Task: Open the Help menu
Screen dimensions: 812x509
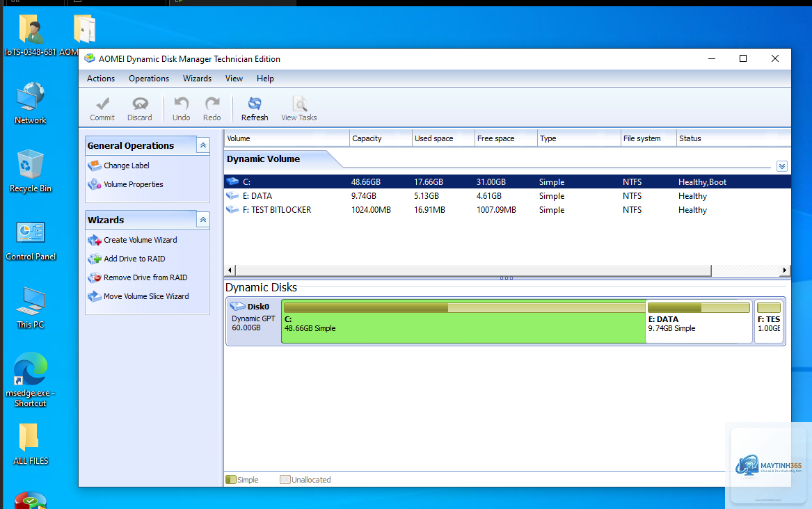Action: (x=265, y=79)
